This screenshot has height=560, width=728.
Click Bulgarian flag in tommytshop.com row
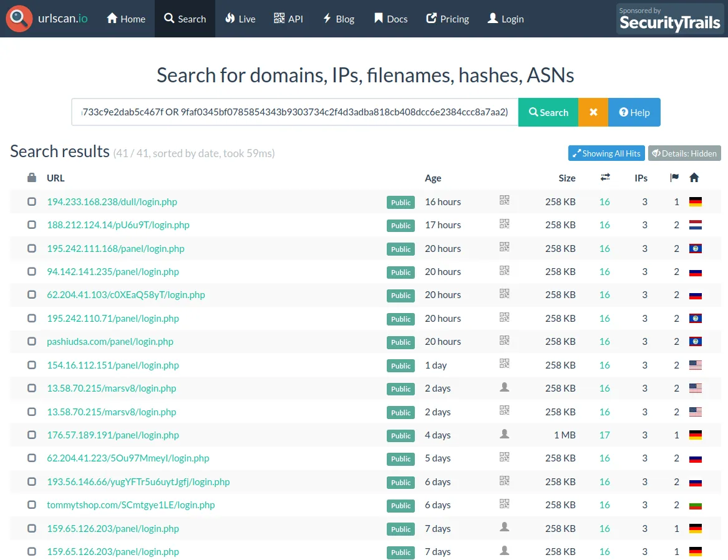695,505
